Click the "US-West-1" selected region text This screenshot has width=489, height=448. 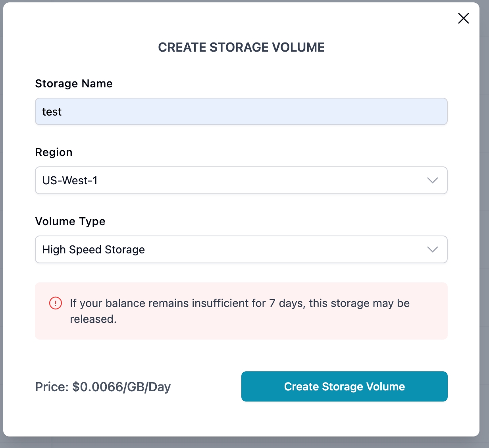(x=70, y=181)
